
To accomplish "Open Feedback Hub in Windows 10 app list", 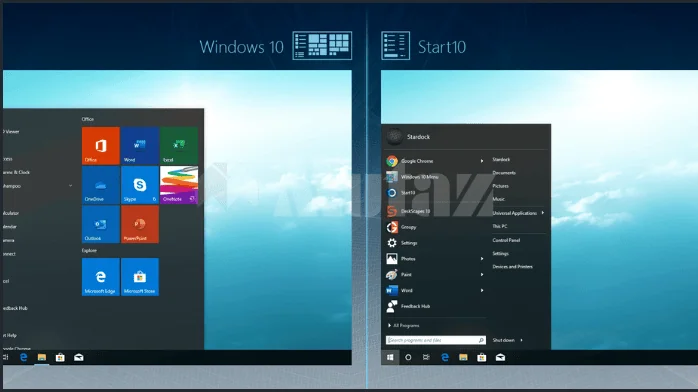I will [15, 308].
